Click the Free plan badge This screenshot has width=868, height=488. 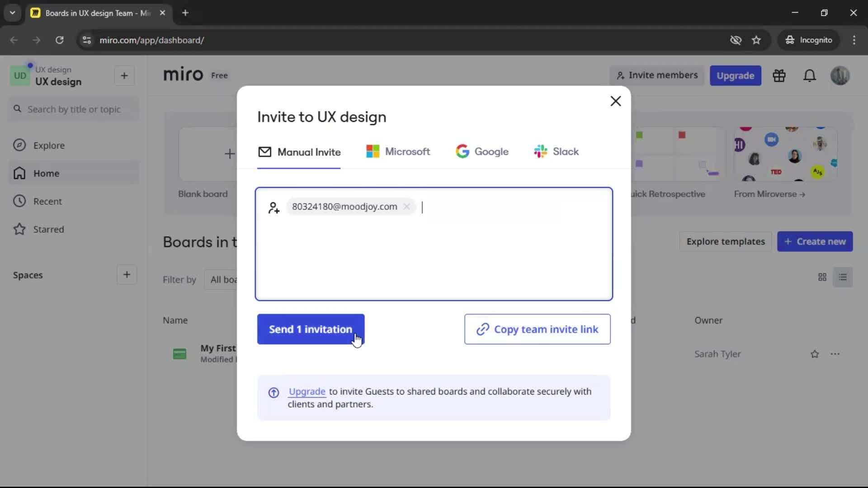pyautogui.click(x=219, y=75)
